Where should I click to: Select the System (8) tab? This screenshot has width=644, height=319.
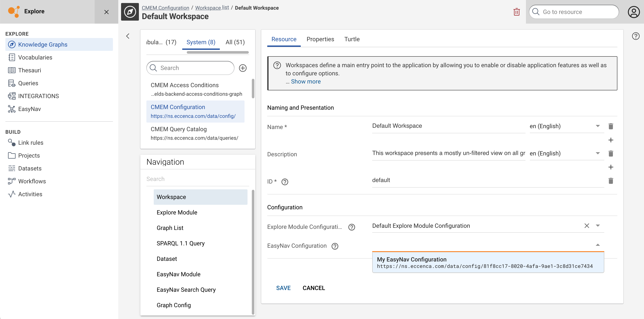tap(201, 42)
